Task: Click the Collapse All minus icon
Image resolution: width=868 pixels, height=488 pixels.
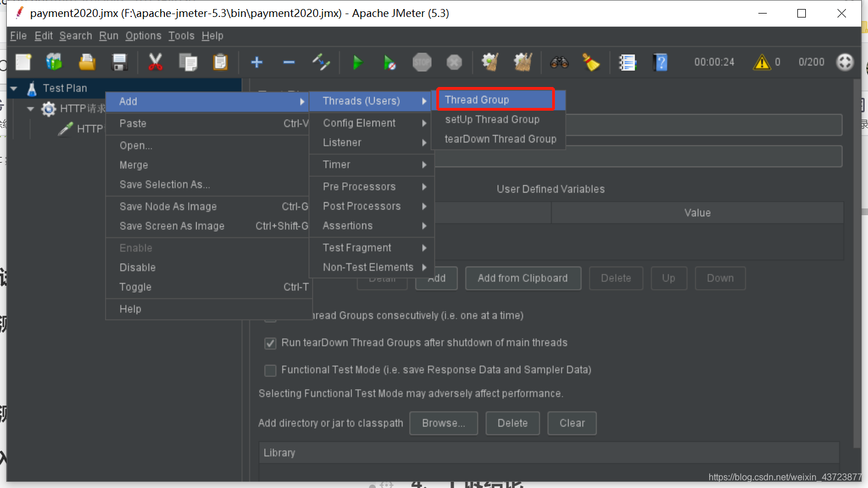Action: [x=289, y=62]
